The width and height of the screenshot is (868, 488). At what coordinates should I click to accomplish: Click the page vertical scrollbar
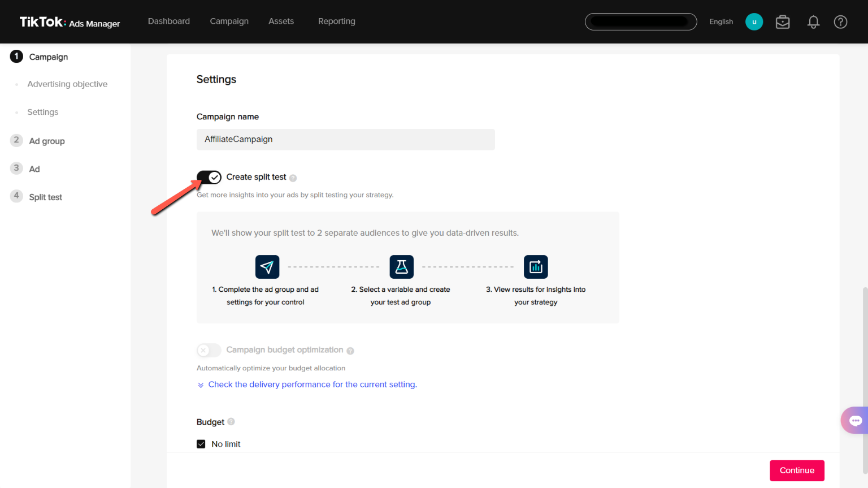[x=865, y=380]
